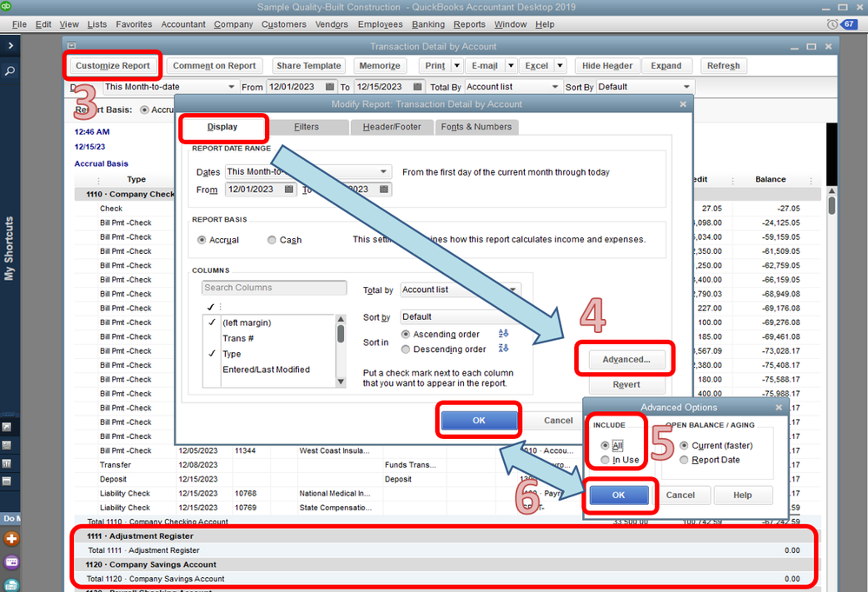Select the Display tab

coord(222,127)
